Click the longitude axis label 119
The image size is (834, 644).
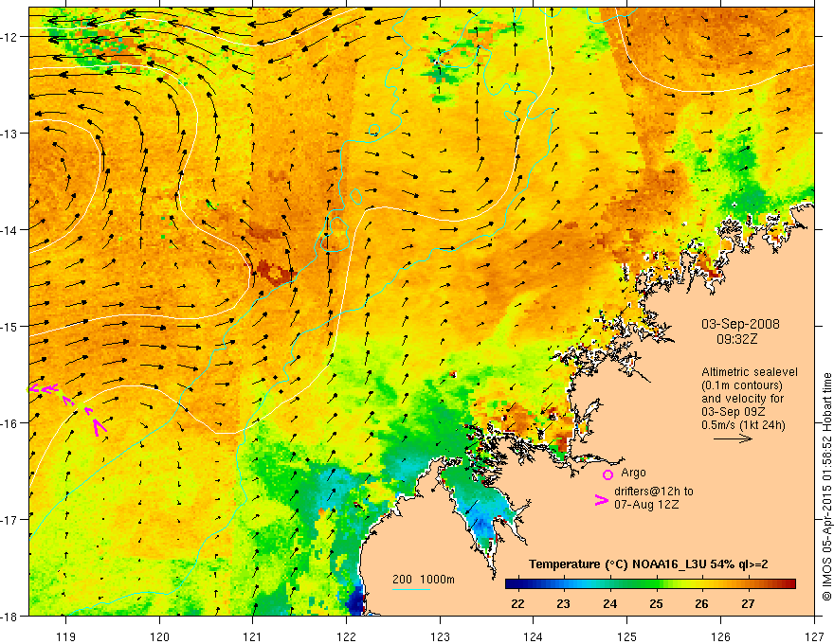[x=66, y=637]
